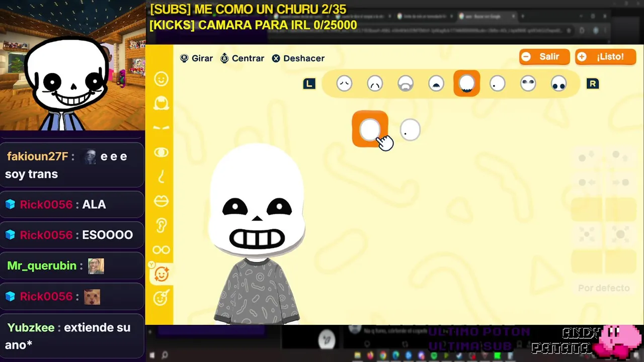Select the mole tab
The image size is (644, 362).
497,83
